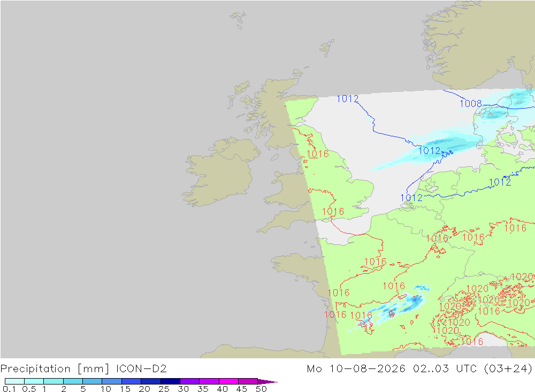Click the '(03+24)' forecast offset text
Viewport: 535px width, 392px height.
coord(508,369)
